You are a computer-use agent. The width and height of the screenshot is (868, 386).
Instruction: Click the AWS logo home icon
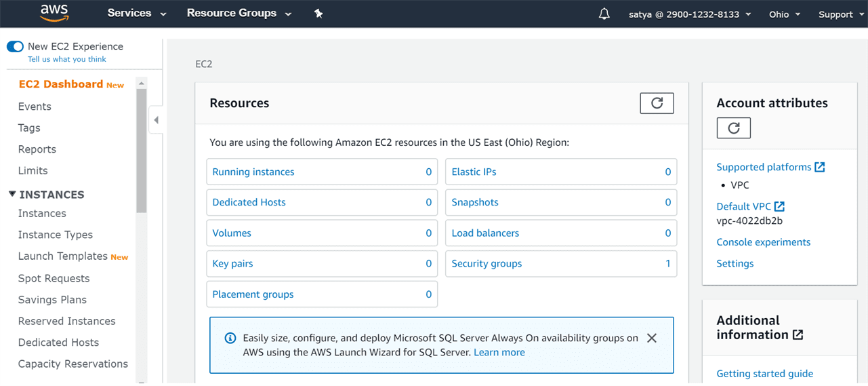(x=54, y=13)
